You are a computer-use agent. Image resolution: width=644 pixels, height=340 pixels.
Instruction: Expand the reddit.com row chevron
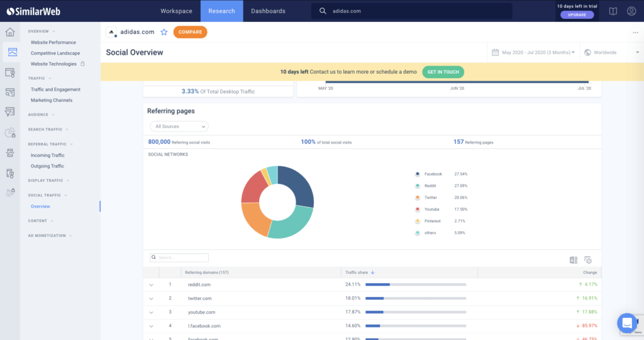pos(151,285)
